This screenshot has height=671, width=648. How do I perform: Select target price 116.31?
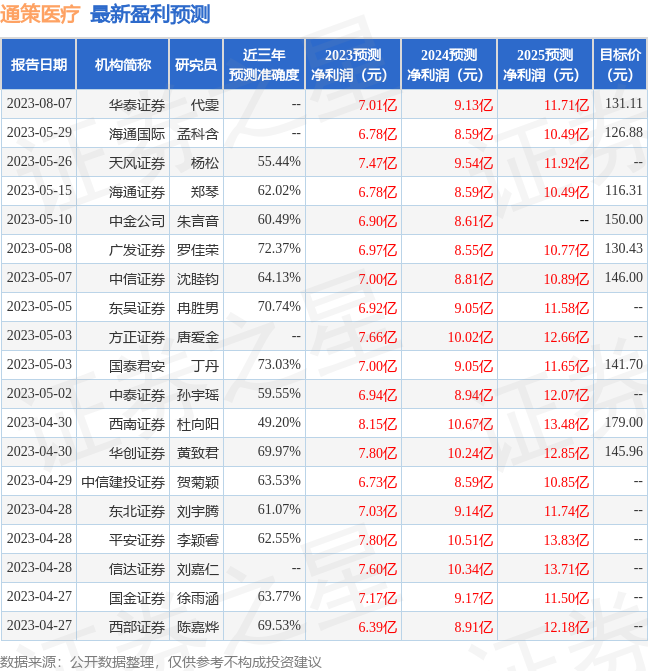click(624, 190)
